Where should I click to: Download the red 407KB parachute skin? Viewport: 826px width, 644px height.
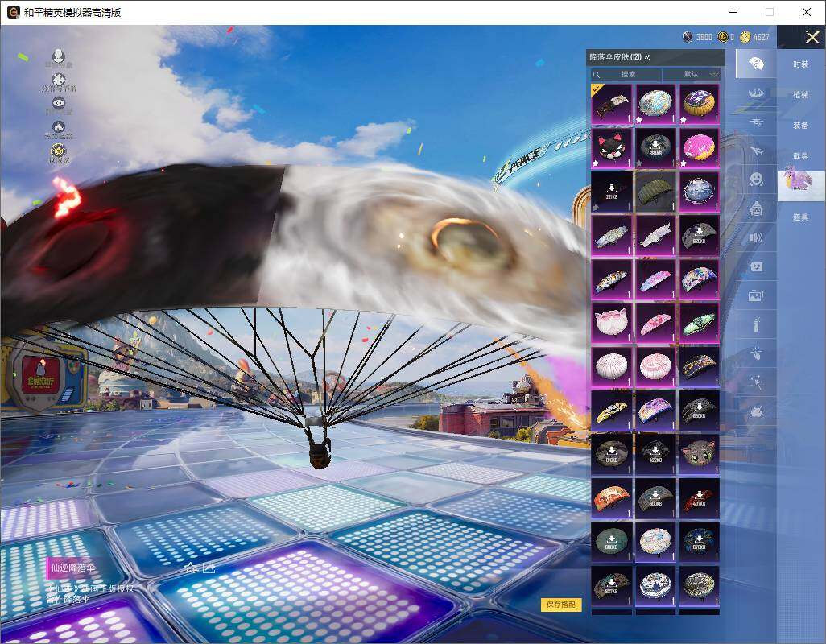(699, 497)
